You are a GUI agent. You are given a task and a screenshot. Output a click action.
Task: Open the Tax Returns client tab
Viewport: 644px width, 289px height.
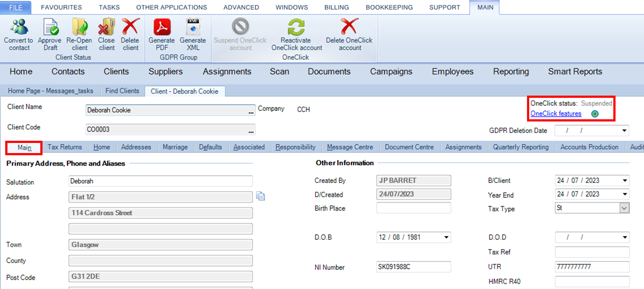[65, 147]
